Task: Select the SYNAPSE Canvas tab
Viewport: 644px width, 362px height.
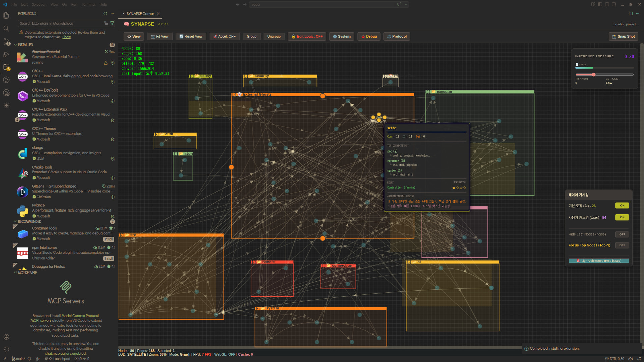Action: (x=140, y=14)
